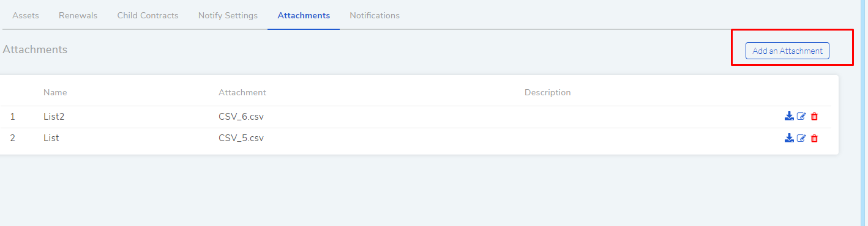Image resolution: width=868 pixels, height=226 pixels.
Task: Select the Notify Settings tab
Action: [228, 15]
